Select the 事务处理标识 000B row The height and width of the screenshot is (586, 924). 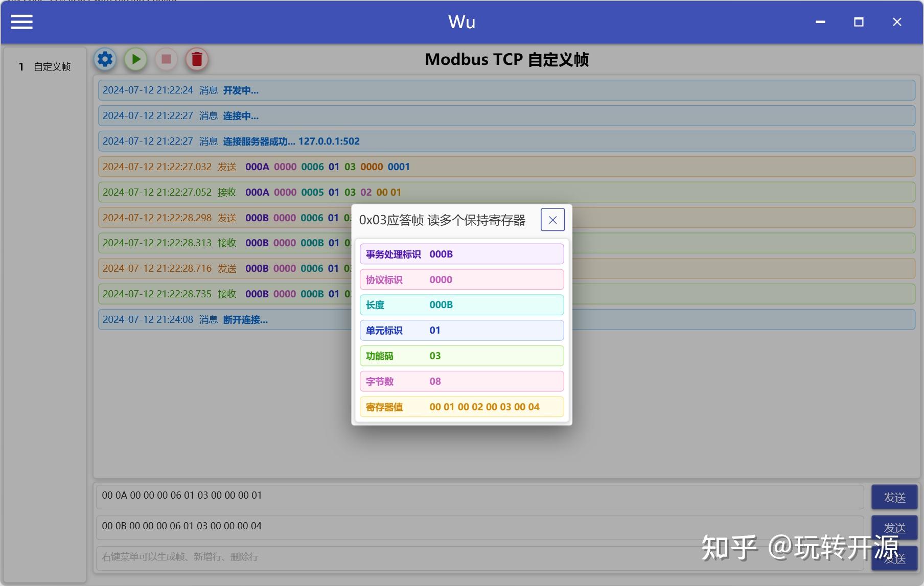461,253
